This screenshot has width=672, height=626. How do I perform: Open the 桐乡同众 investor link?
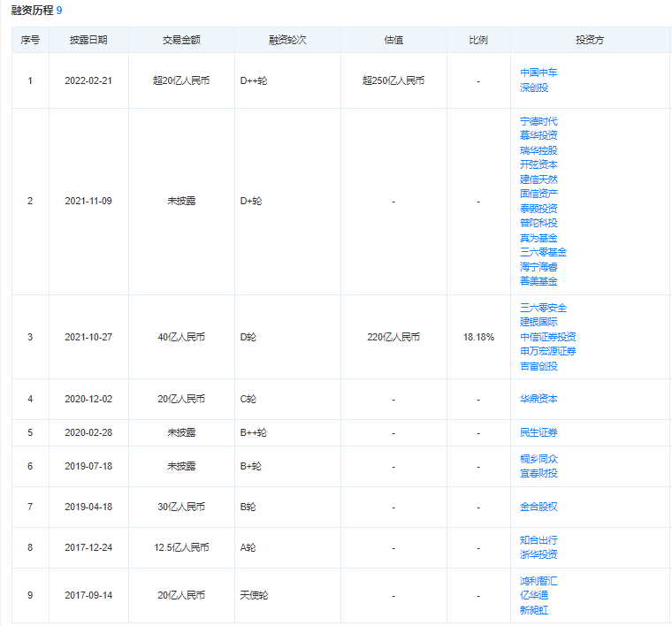(538, 459)
